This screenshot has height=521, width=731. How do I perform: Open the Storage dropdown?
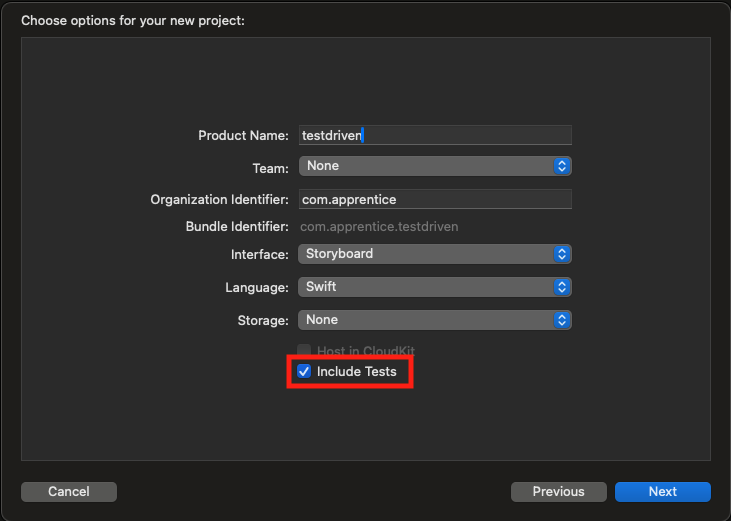(x=435, y=320)
